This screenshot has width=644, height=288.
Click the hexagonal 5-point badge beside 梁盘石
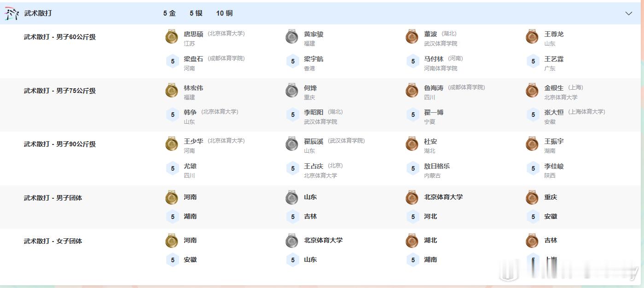coord(172,60)
